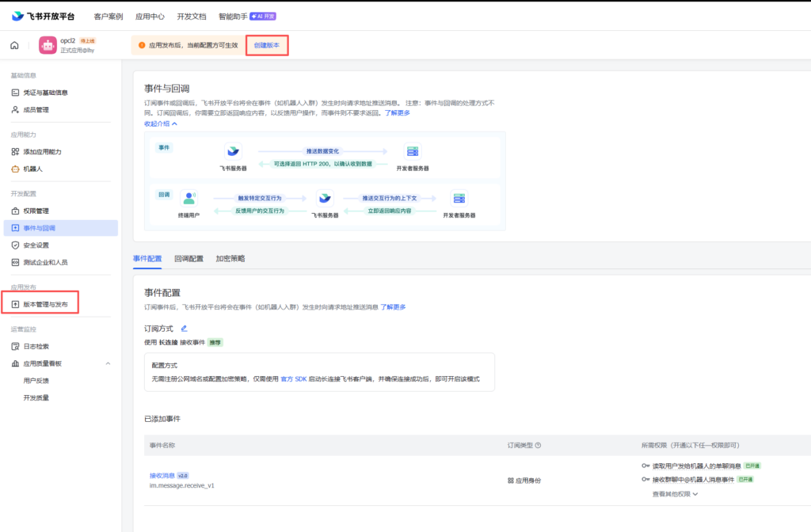Open 日志检索 in the sidebar
811x532 pixels.
(36, 346)
